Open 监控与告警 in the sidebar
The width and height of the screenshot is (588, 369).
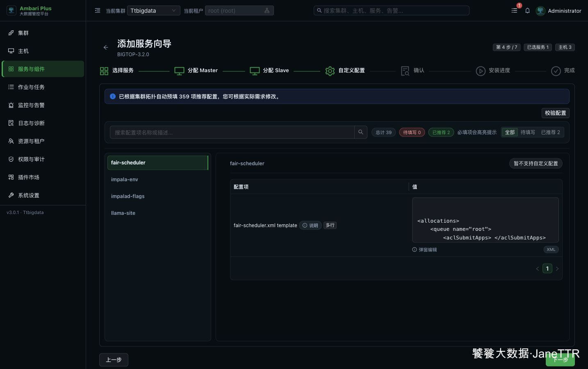tap(43, 105)
